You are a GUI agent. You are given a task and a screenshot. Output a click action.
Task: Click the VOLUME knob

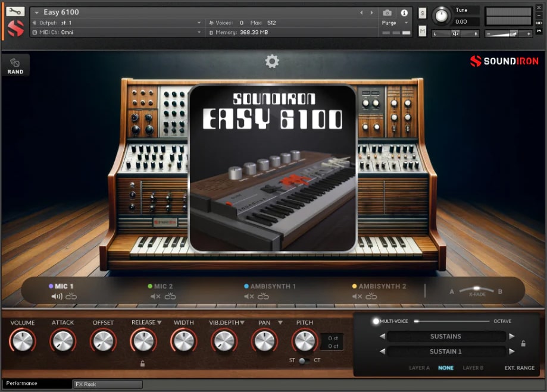pos(23,341)
